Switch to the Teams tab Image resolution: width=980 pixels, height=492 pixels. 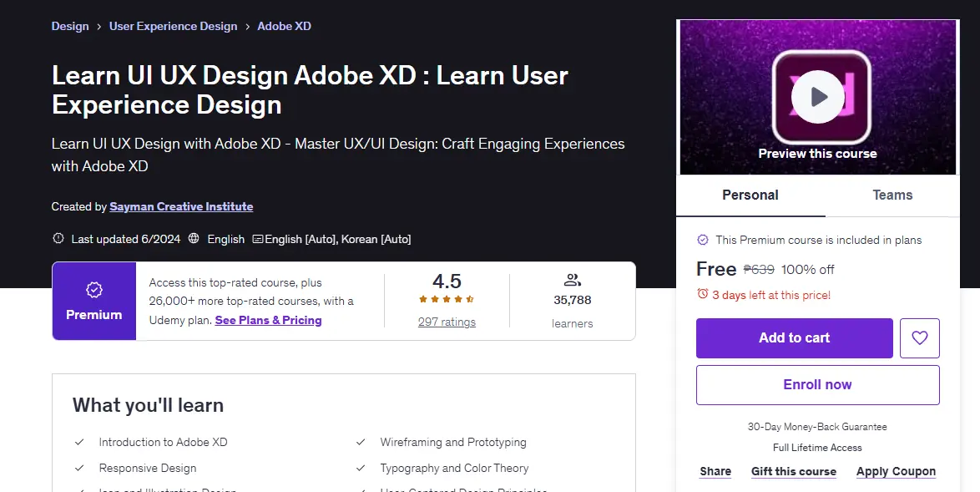pyautogui.click(x=892, y=195)
